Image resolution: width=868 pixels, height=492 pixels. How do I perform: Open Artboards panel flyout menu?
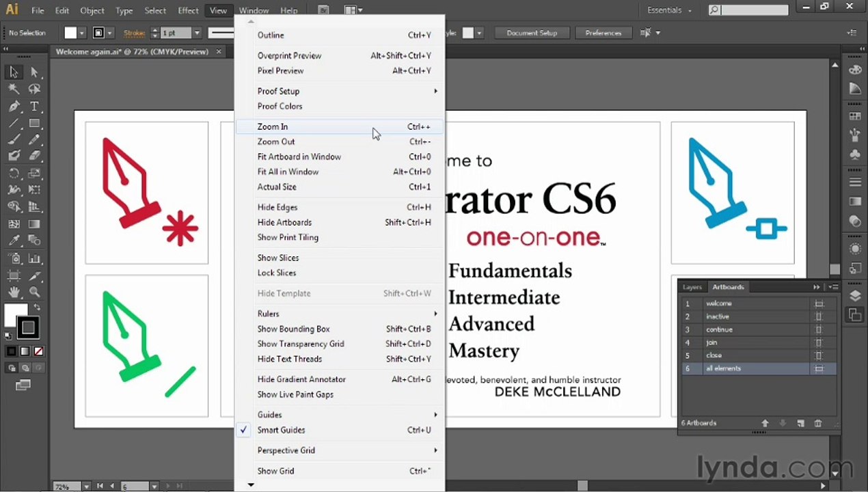(x=834, y=287)
